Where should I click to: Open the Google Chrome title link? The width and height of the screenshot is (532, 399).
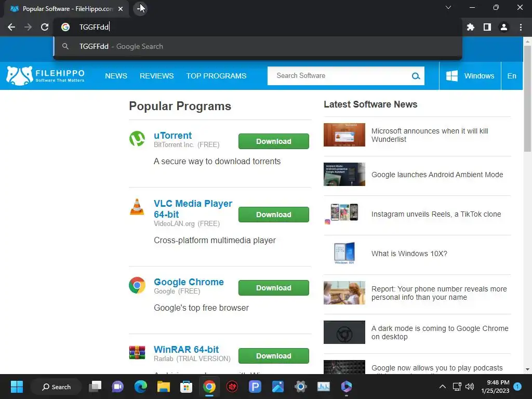[189, 282]
